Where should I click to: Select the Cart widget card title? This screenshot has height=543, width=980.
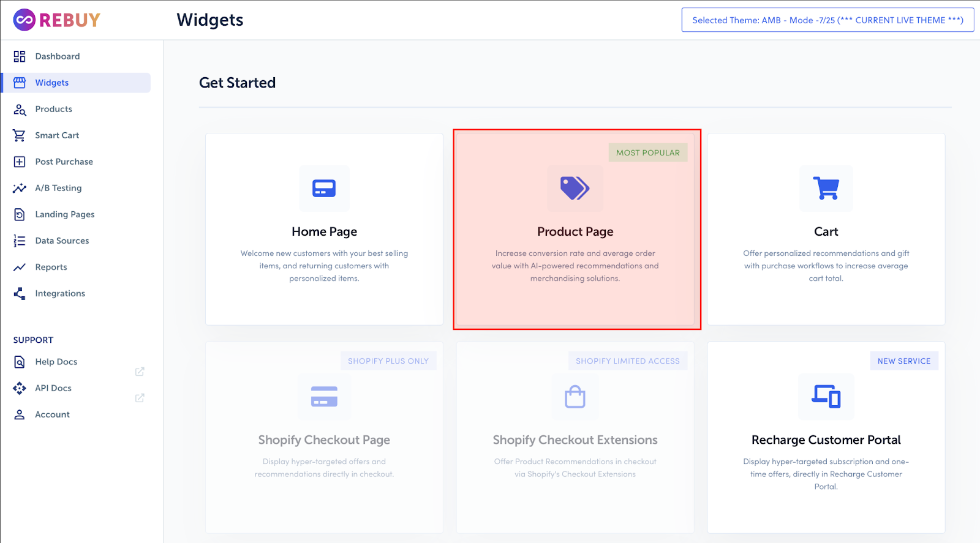tap(826, 231)
